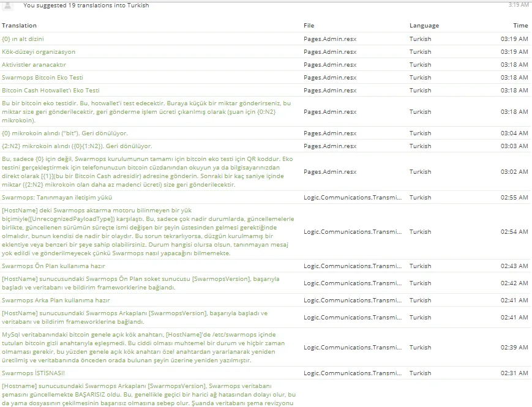532x407 pixels.
Task: Click Logic.Communications.Transmi... in 'Swarmops İSTİSNASI!' row
Action: [353, 373]
